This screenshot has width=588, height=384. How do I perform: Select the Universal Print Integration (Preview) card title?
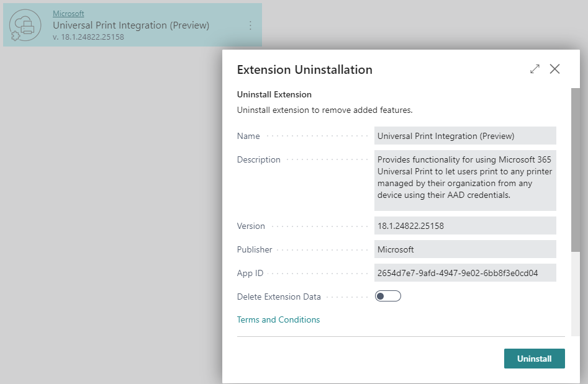(131, 25)
